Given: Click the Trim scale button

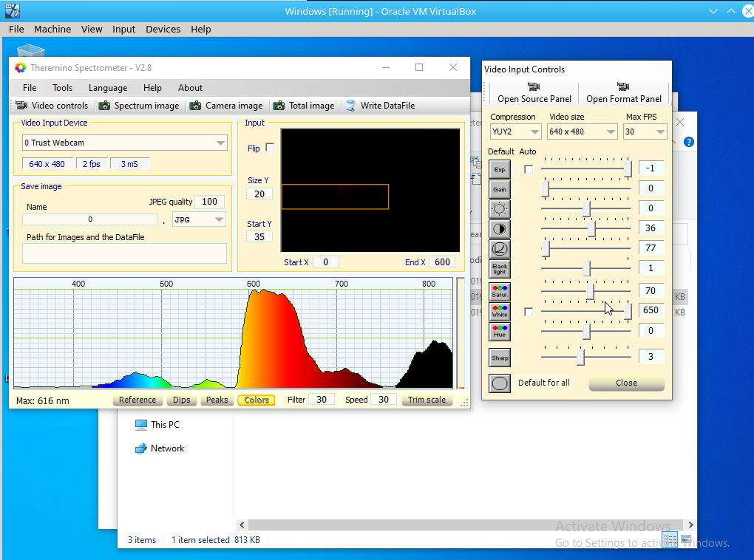Looking at the screenshot, I should (x=427, y=400).
